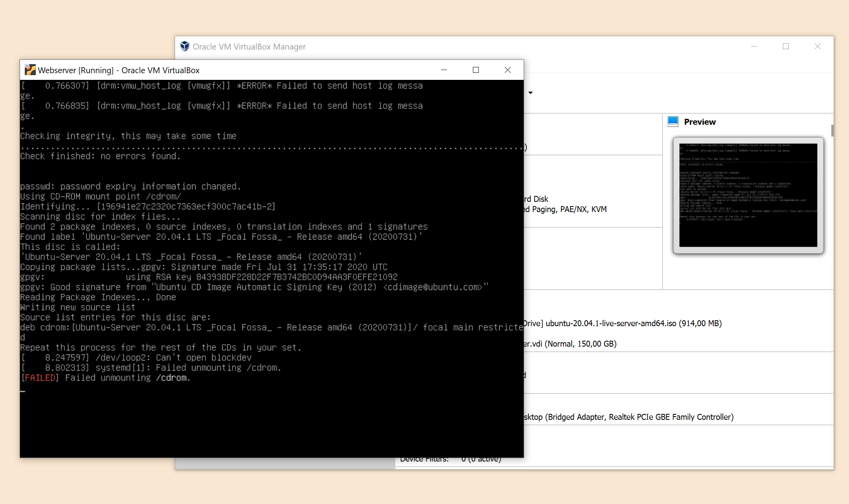849x504 pixels.
Task: Click the VirtualBox Manager title bar logo icon
Action: 185,46
